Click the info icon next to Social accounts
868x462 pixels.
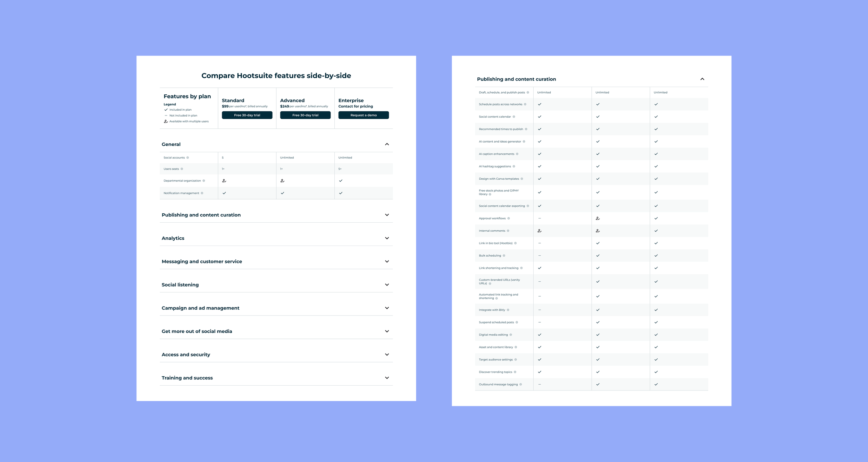pyautogui.click(x=188, y=157)
